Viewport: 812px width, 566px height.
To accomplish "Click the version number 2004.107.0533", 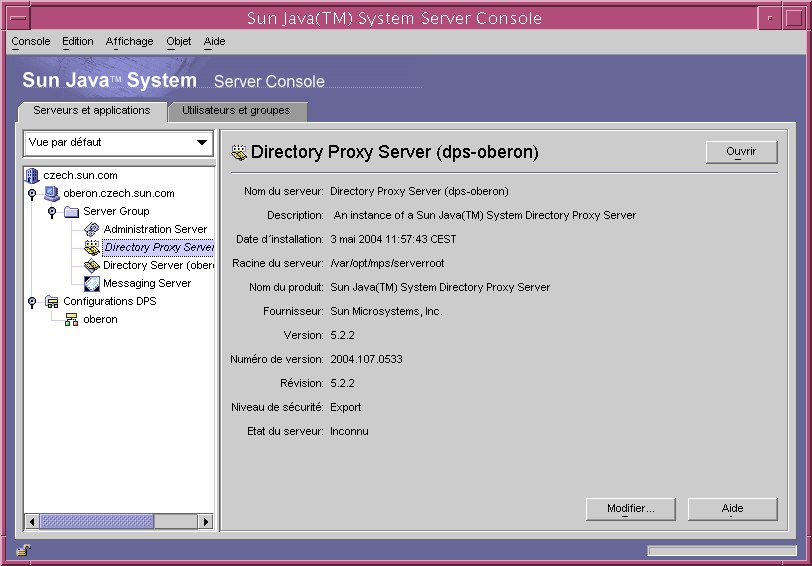I will click(366, 359).
